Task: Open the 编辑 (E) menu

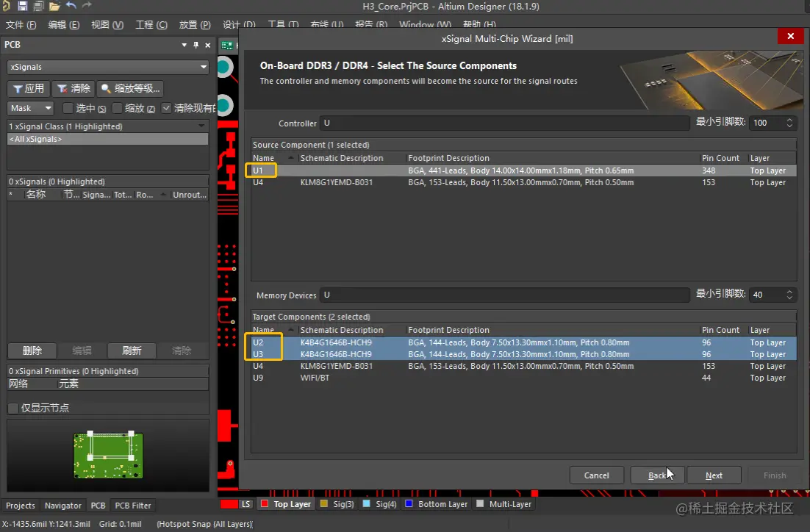Action: (63, 25)
